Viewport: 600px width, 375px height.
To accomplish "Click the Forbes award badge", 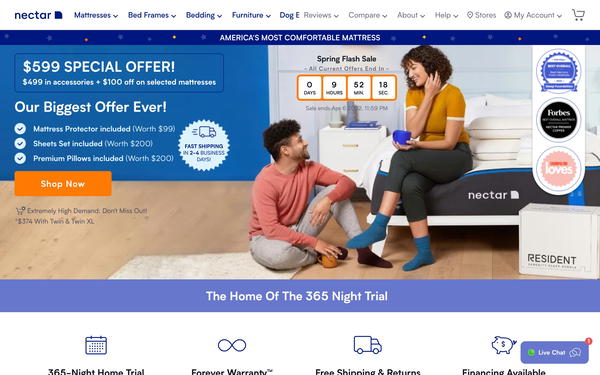I will 558,120.
